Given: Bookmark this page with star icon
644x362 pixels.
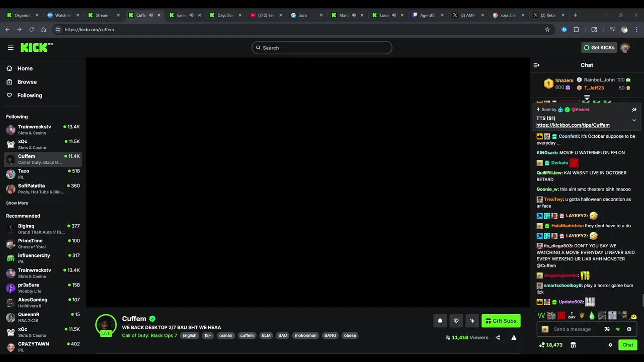Looking at the screenshot, I should [x=547, y=30].
